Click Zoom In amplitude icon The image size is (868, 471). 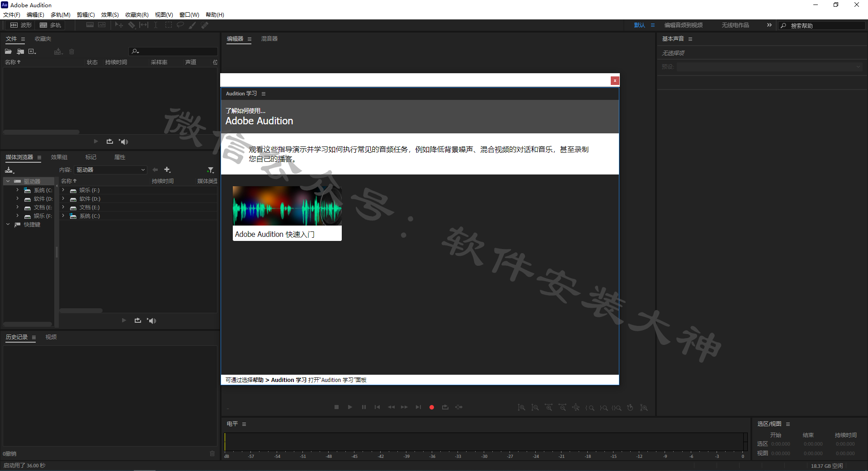click(x=521, y=408)
